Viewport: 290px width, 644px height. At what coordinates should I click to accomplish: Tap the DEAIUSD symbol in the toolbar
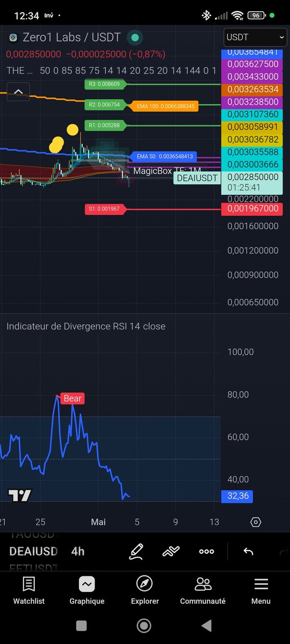[x=33, y=551]
